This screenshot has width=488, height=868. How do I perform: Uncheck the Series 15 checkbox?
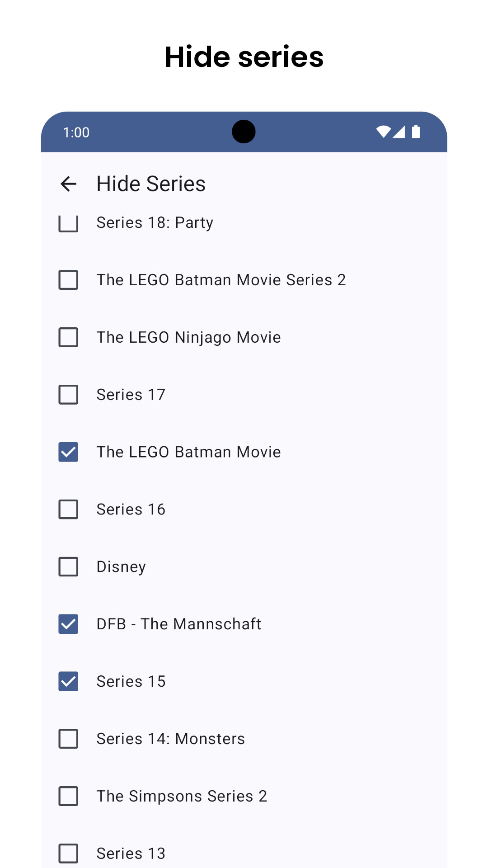pos(68,682)
